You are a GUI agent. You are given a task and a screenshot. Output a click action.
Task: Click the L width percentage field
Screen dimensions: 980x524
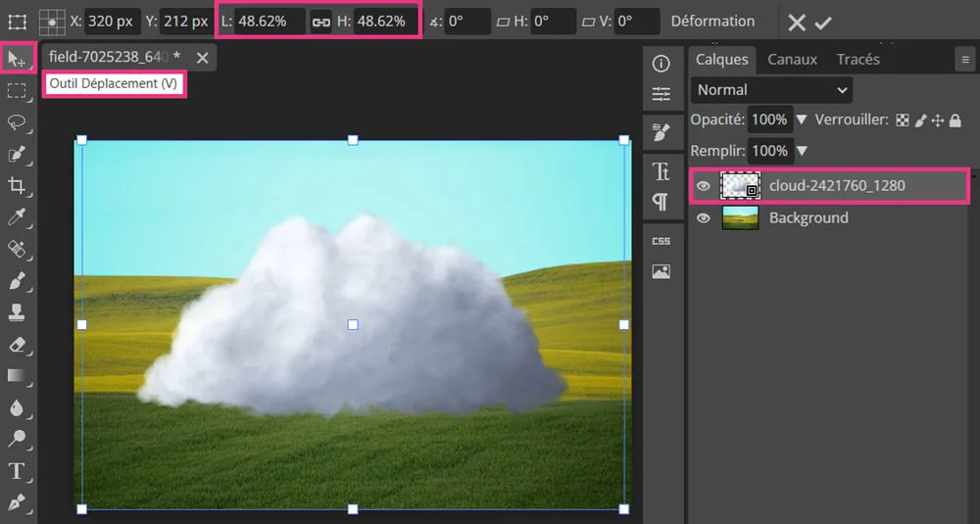click(269, 22)
